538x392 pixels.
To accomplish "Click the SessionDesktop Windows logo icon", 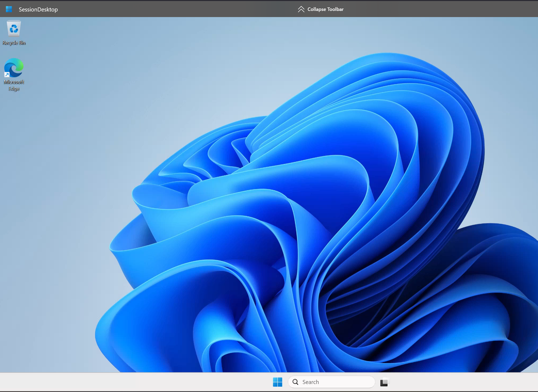I will (9, 9).
